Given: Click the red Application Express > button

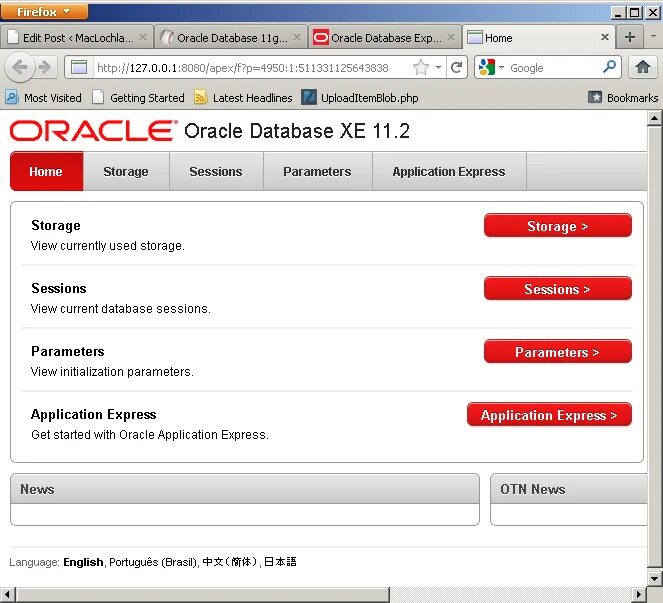Looking at the screenshot, I should click(x=549, y=415).
